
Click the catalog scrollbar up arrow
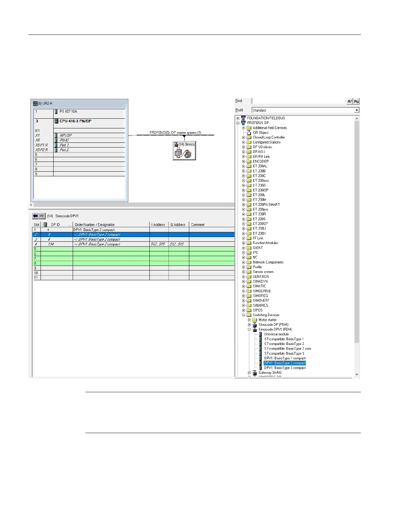coord(356,118)
